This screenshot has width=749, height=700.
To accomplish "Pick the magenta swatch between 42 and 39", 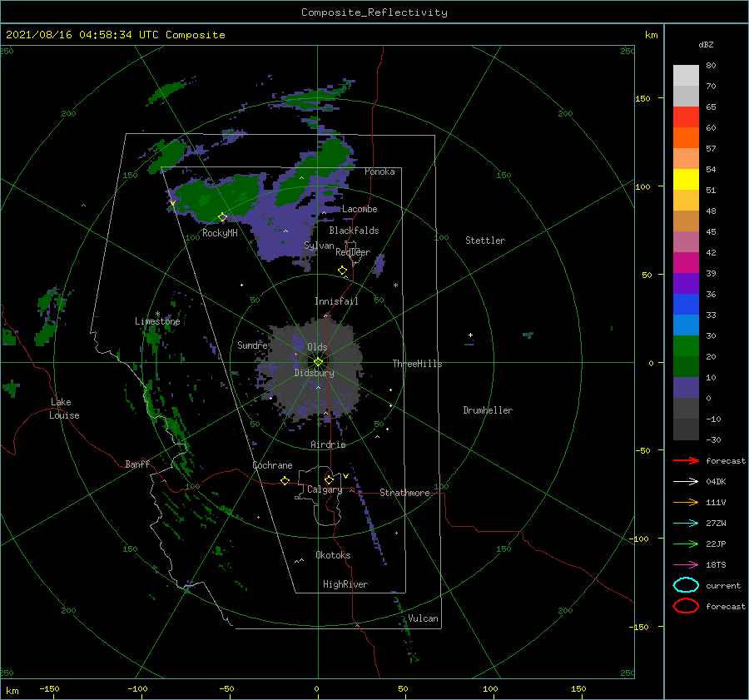I will click(x=686, y=263).
